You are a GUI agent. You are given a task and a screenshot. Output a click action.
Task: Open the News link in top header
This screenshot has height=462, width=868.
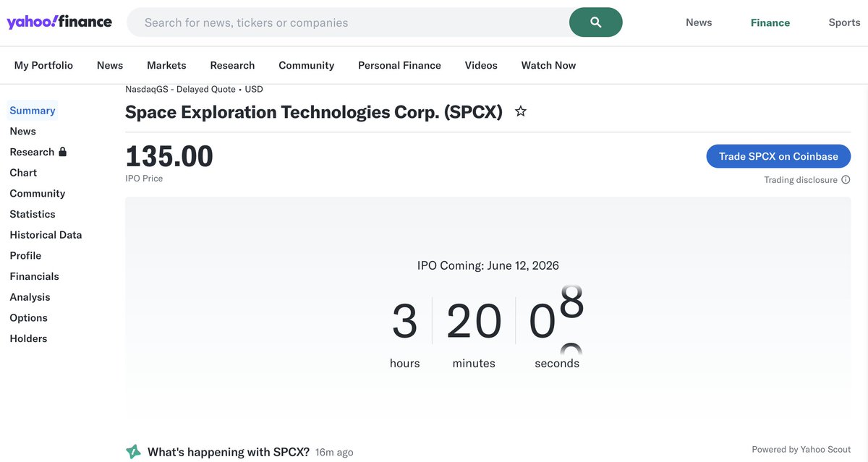(699, 22)
